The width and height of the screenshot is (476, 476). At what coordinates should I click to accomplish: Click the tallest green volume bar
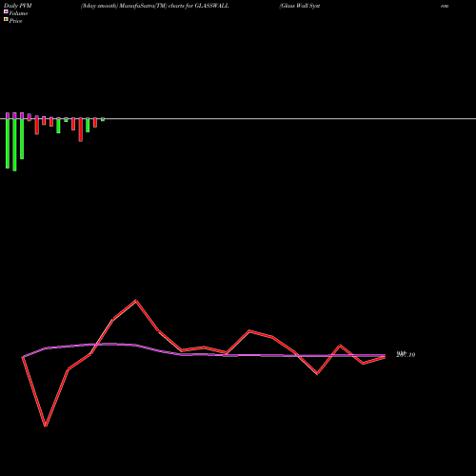click(14, 145)
